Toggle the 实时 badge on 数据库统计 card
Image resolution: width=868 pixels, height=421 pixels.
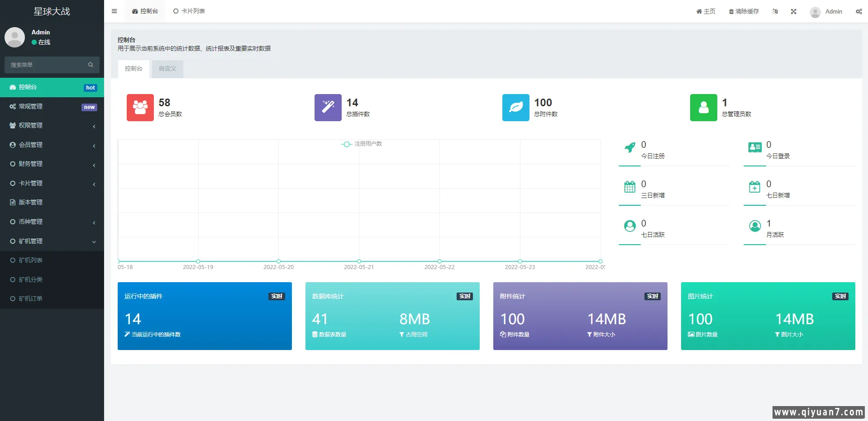pyautogui.click(x=464, y=296)
